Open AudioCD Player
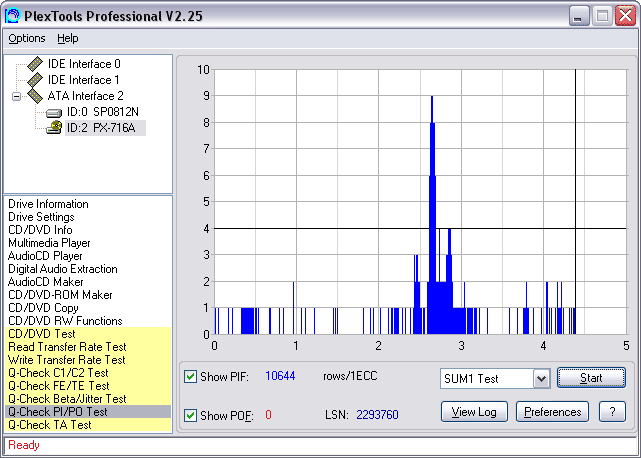The height and width of the screenshot is (458, 641). [45, 256]
